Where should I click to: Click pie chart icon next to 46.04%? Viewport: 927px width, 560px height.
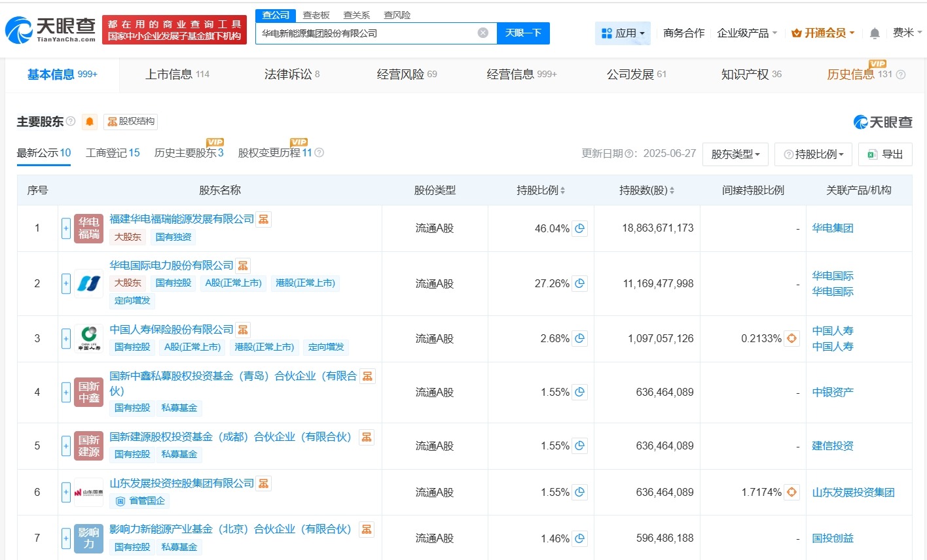click(579, 228)
